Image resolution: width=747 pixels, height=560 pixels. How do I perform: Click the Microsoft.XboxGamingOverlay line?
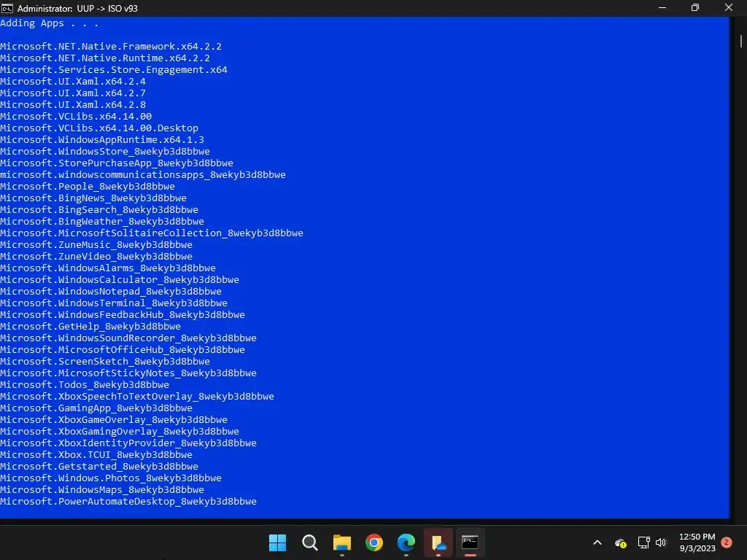point(120,432)
